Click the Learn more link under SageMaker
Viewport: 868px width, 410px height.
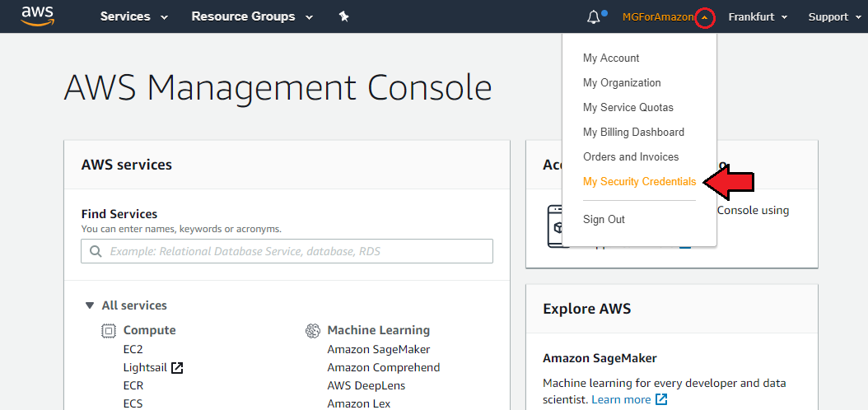tap(621, 399)
